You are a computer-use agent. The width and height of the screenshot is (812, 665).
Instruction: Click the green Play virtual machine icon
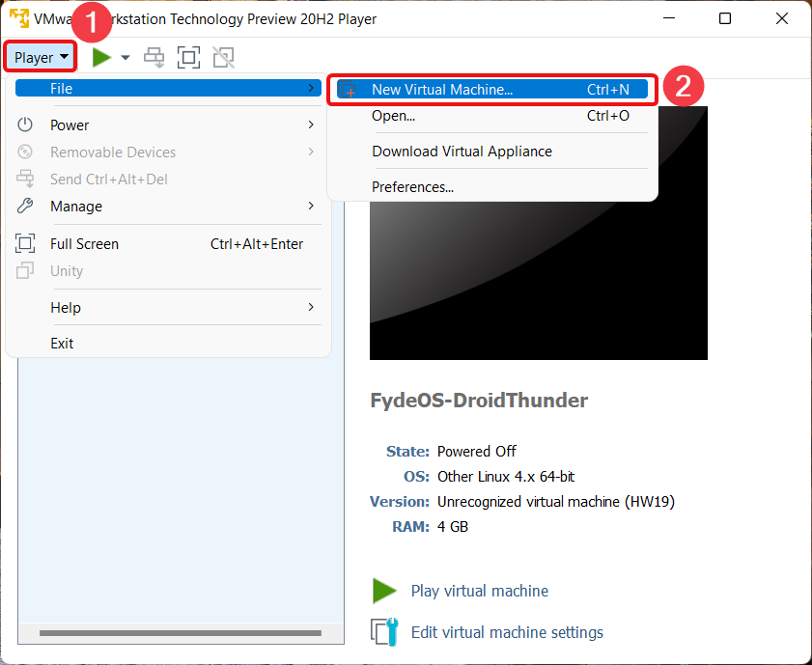[384, 591]
